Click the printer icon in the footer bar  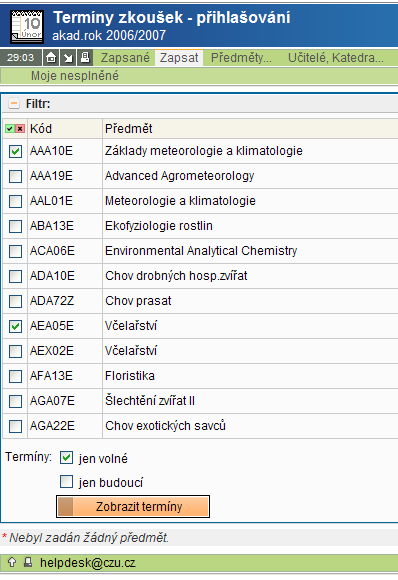tap(28, 562)
